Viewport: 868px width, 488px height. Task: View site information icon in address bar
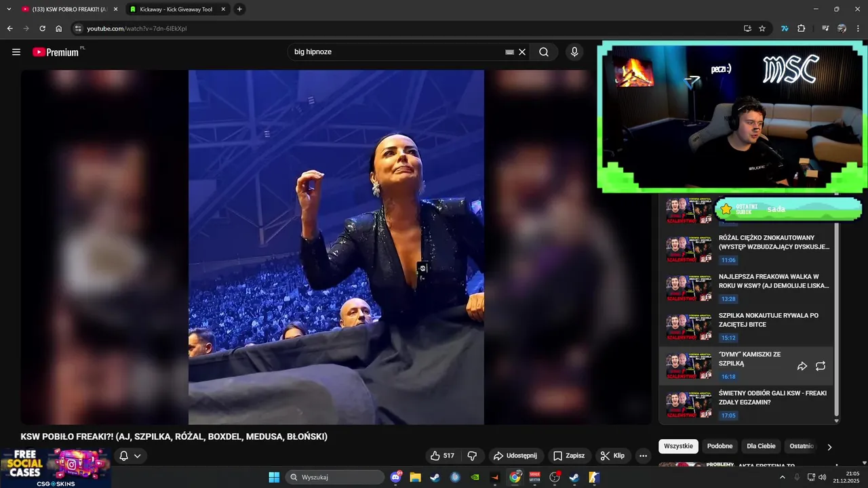(78, 28)
